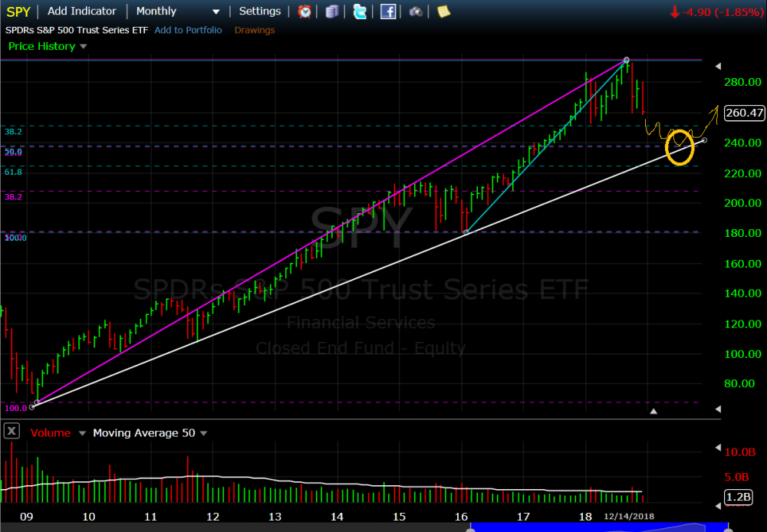Screen dimensions: 767x532
Task: Expand the Volume indicator dropdown
Action: tap(77, 433)
